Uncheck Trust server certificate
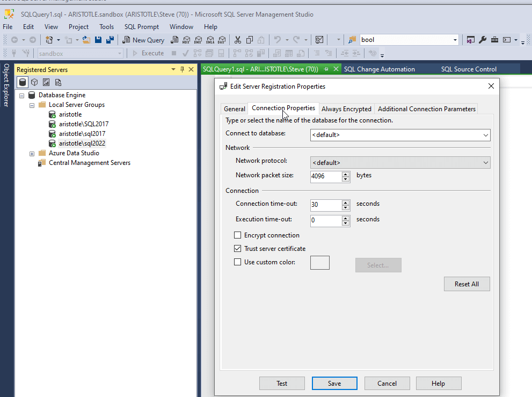Screen dimensions: 532x397 coord(238,249)
